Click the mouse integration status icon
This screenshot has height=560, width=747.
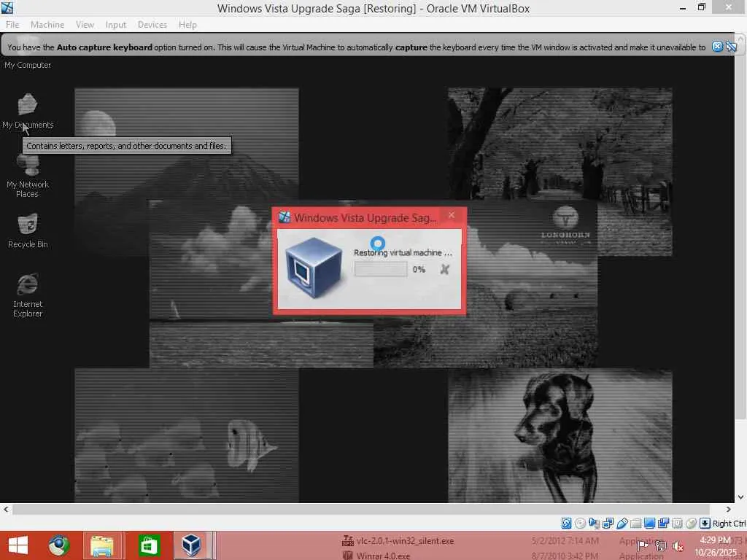(691, 524)
